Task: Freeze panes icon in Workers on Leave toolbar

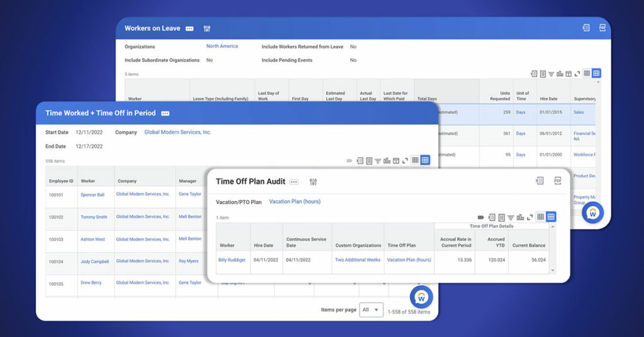Action: tap(569, 74)
